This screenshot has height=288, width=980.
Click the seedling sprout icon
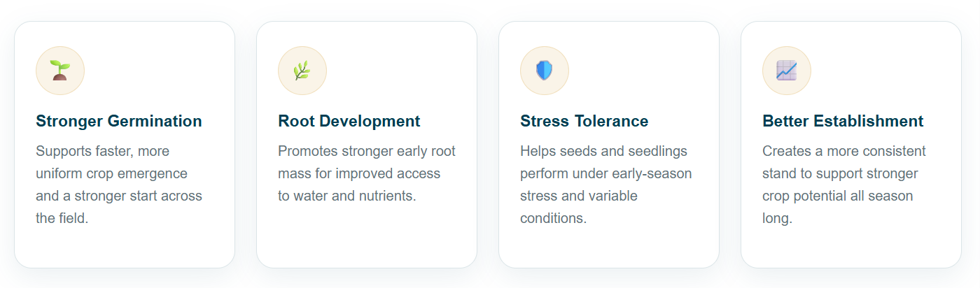coord(60,71)
